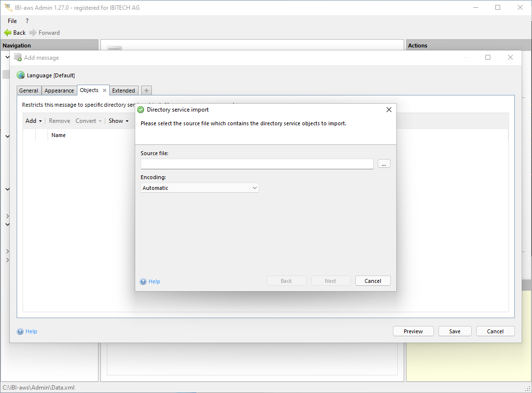Add a new tab with the plus icon
The width and height of the screenshot is (532, 393).
pos(146,91)
